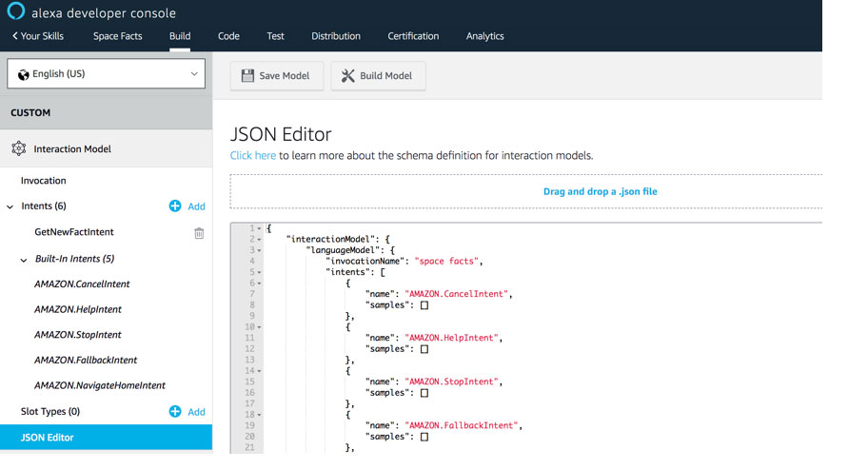This screenshot has width=868, height=470.
Task: Click the plus icon to add slot type
Action: coord(175,411)
